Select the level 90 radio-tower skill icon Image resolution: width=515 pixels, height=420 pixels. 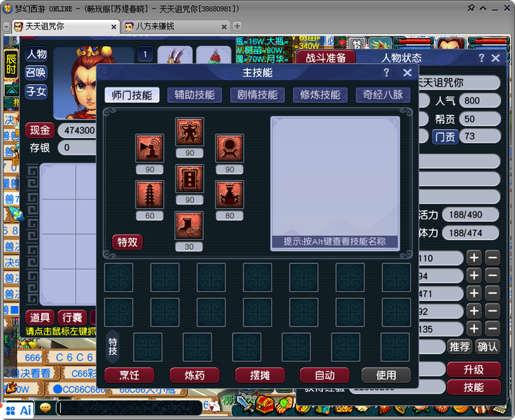[150, 148]
